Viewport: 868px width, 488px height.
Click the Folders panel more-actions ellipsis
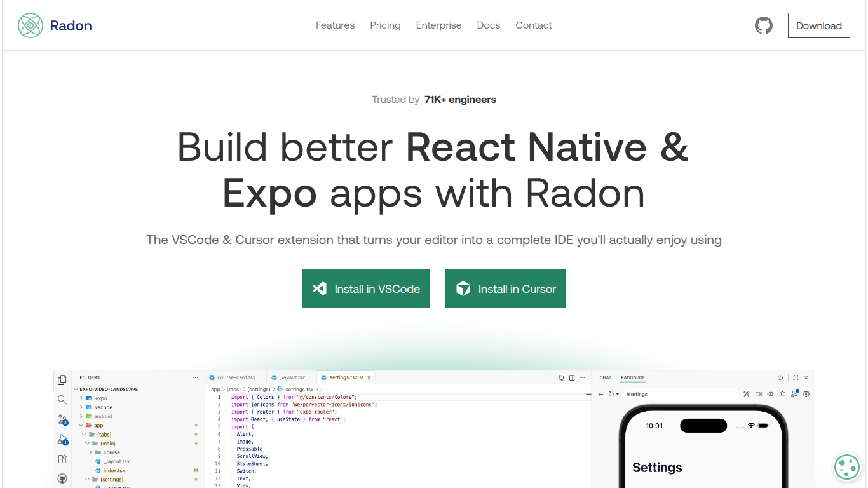pos(195,377)
